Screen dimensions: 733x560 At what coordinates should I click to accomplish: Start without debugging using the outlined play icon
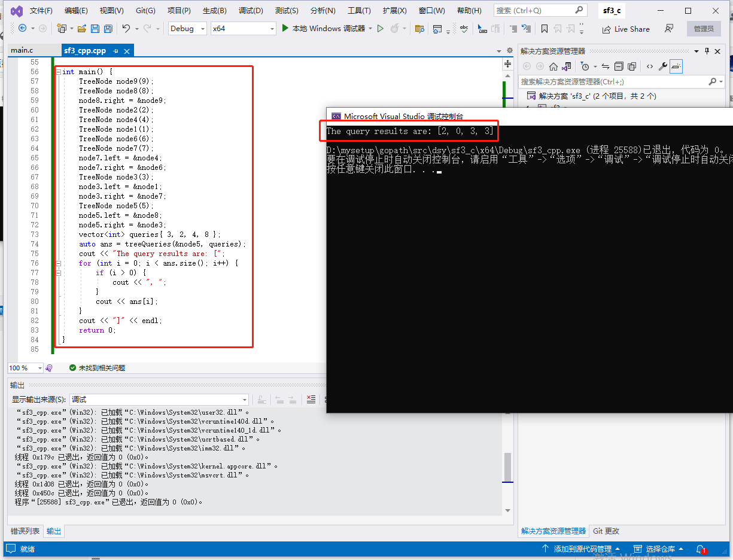point(380,28)
